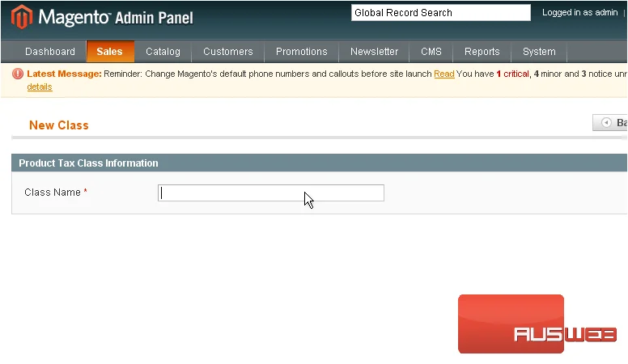Follow the Read link in the message
Image resolution: width=628 pixels, height=364 pixels.
point(444,74)
